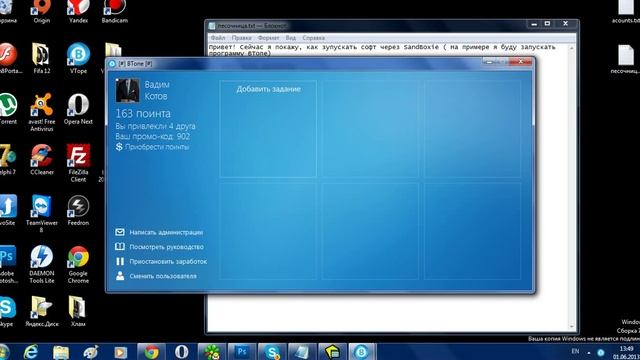Open Посмотреть руководство link text
640x360 pixels.
click(x=167, y=247)
